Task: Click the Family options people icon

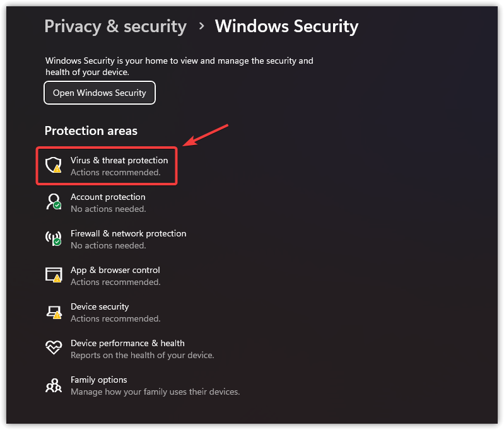Action: [53, 385]
